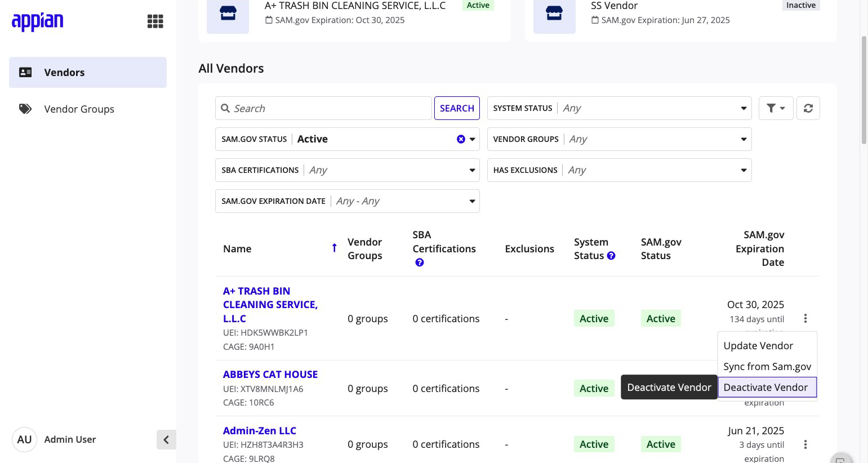This screenshot has height=463, width=868.
Task: Click the SBA Certifications help icon
Action: pyautogui.click(x=419, y=262)
